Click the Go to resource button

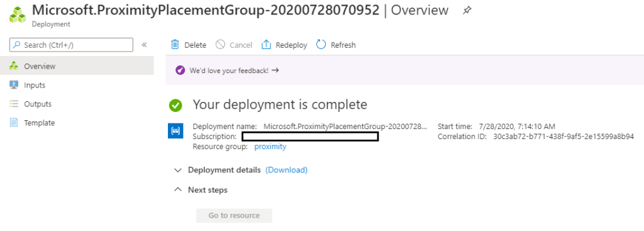(x=234, y=215)
